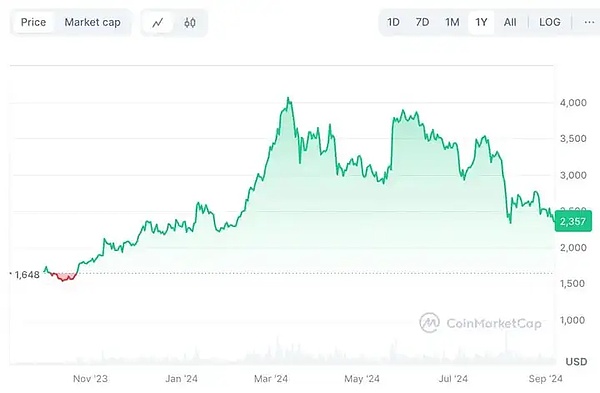Set the range to 7D
The height and width of the screenshot is (393, 600).
(422, 22)
